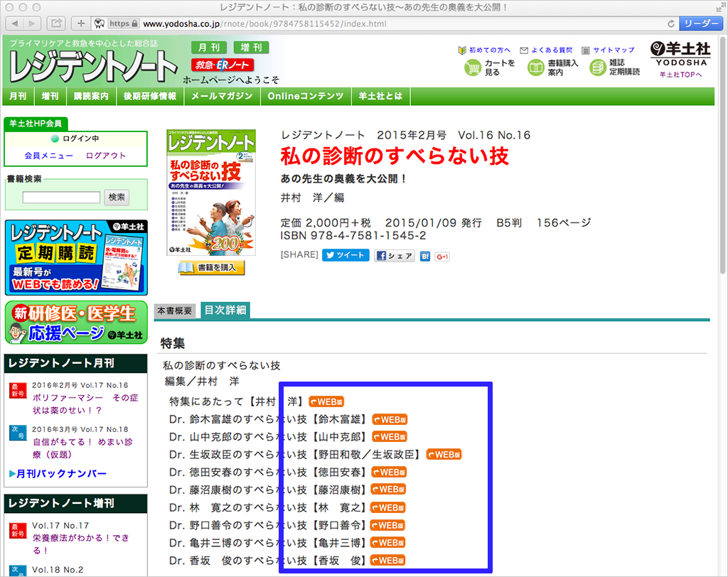The width and height of the screenshot is (728, 577).
Task: Share via the Facebook シェア button
Action: (x=395, y=256)
